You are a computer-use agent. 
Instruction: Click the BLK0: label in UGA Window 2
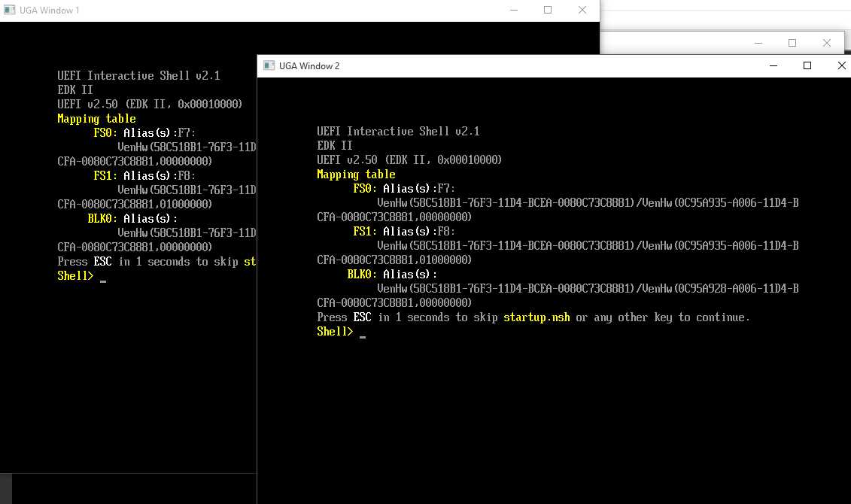362,274
